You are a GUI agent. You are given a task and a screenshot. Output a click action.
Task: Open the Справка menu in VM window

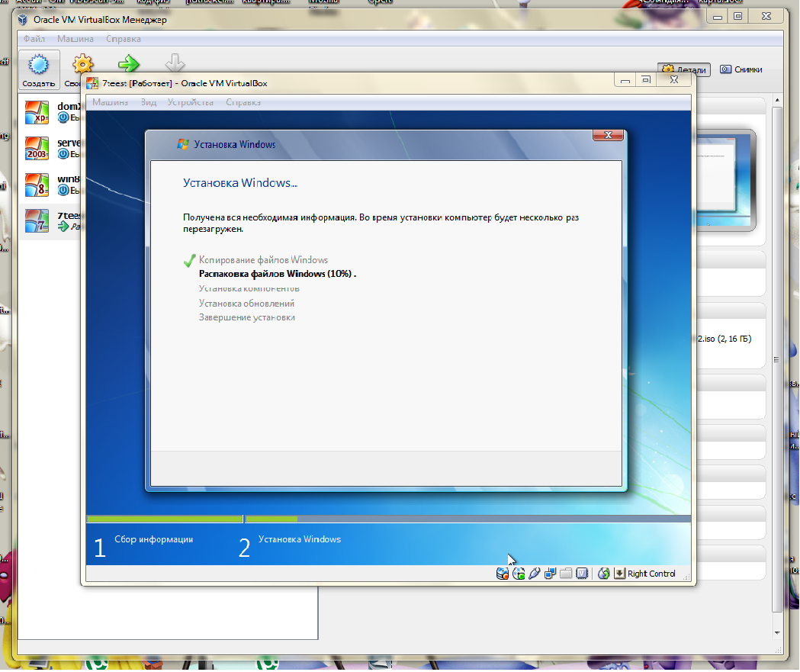point(243,102)
